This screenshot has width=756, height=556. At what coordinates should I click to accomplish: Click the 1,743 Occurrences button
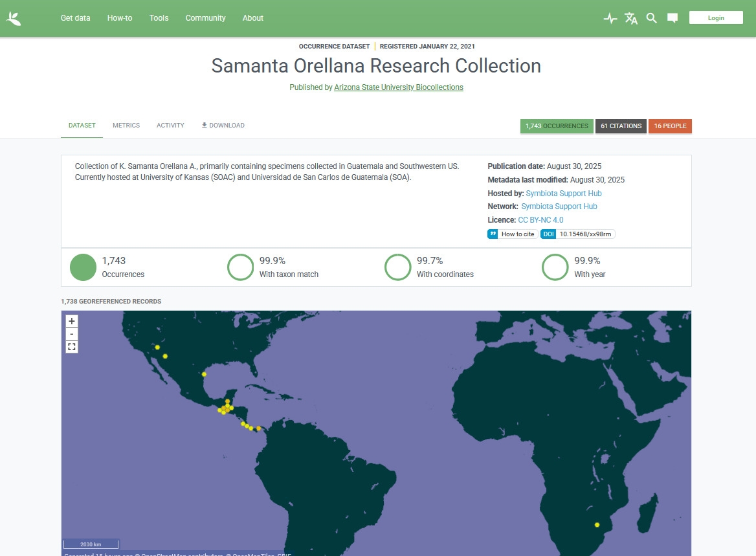point(557,126)
